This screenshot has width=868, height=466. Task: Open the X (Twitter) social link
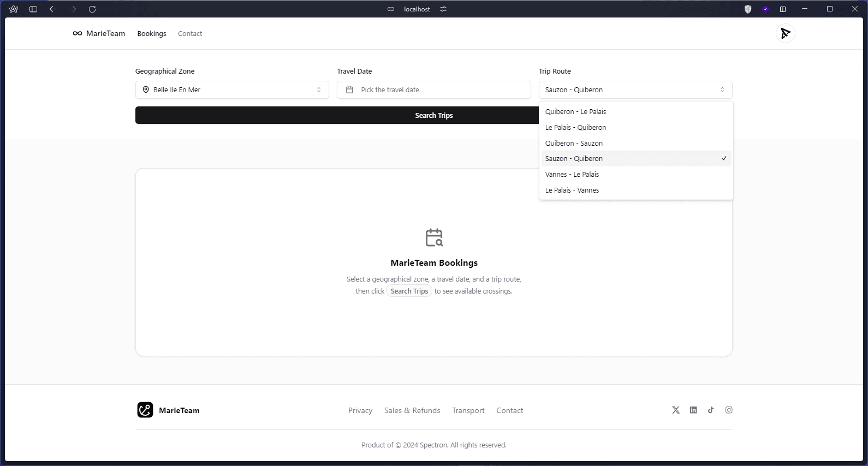(x=676, y=410)
